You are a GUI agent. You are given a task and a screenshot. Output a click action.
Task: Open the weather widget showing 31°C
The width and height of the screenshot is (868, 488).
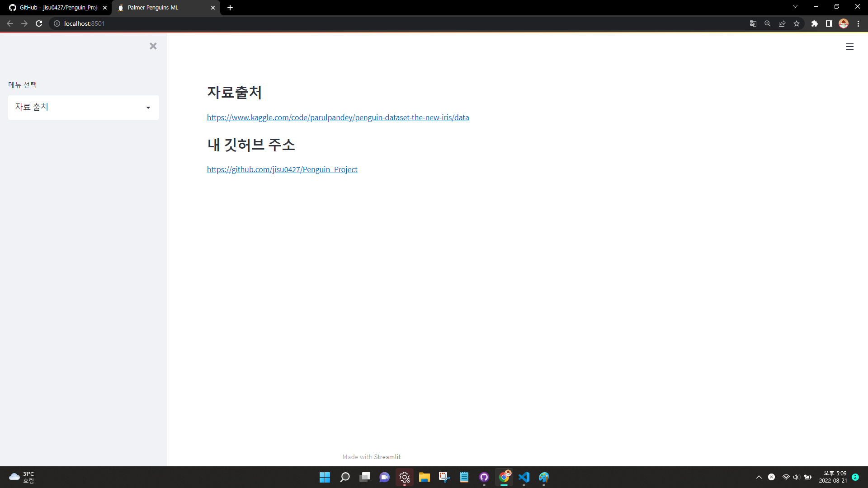click(22, 477)
